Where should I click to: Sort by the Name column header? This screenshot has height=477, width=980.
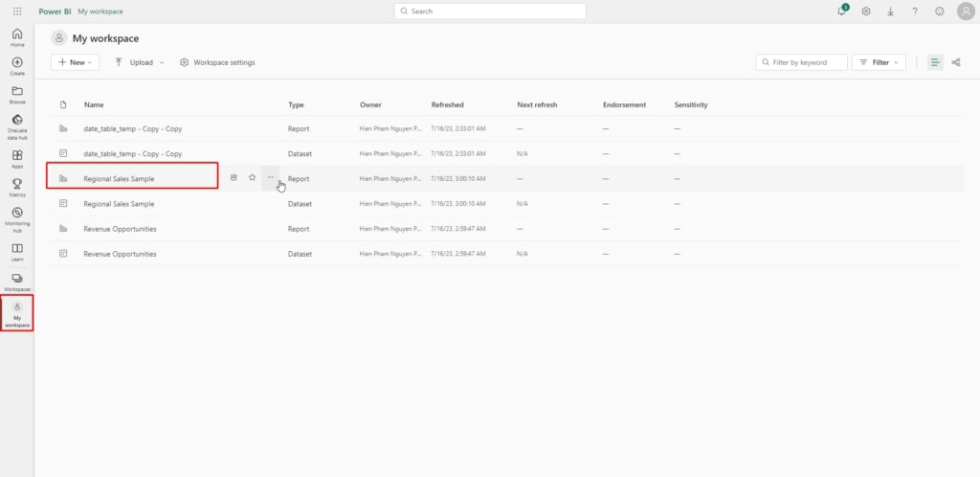coord(94,105)
